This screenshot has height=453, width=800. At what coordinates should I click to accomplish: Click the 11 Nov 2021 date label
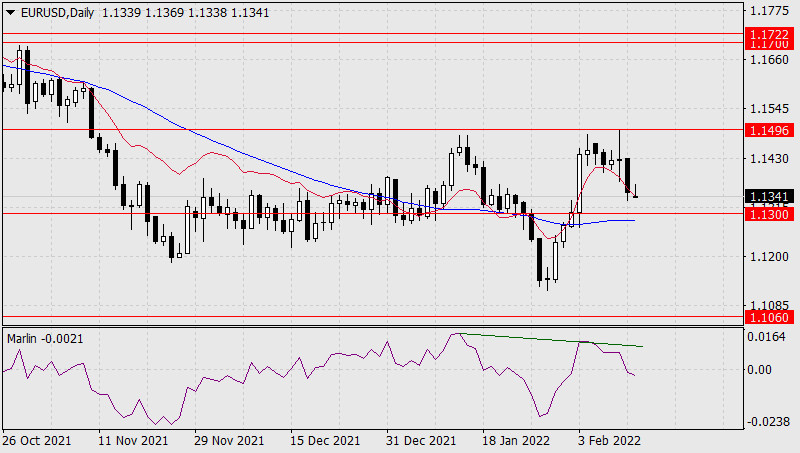[x=133, y=441]
